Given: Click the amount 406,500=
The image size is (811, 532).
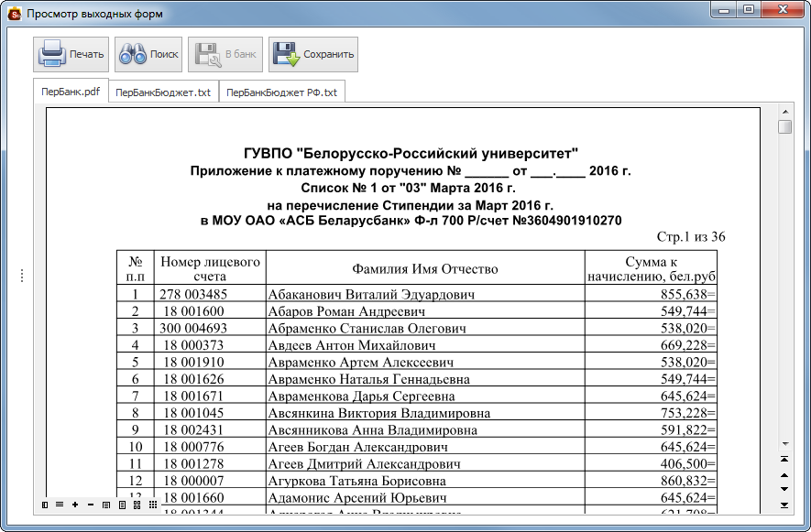Looking at the screenshot, I should click(688, 463).
